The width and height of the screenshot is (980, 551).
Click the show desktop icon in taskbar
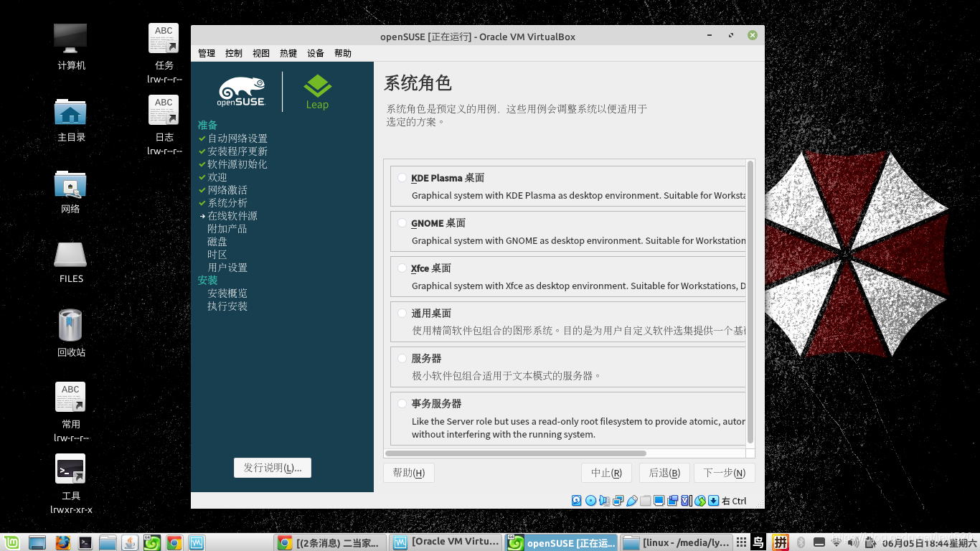pyautogui.click(x=37, y=542)
